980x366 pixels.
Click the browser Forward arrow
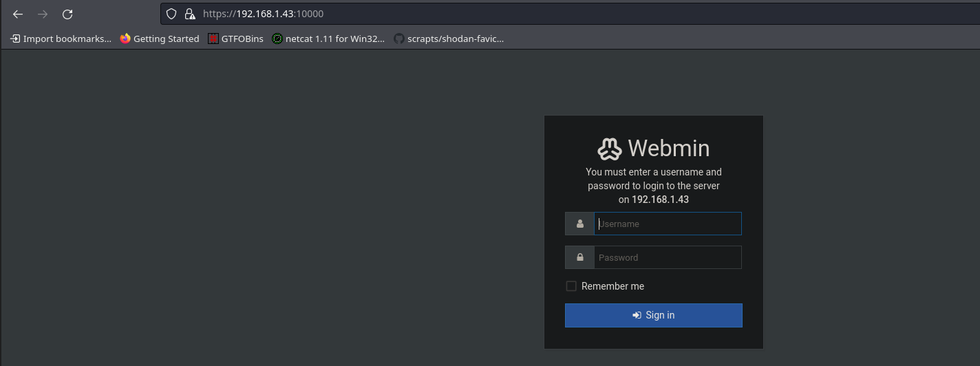[x=43, y=14]
